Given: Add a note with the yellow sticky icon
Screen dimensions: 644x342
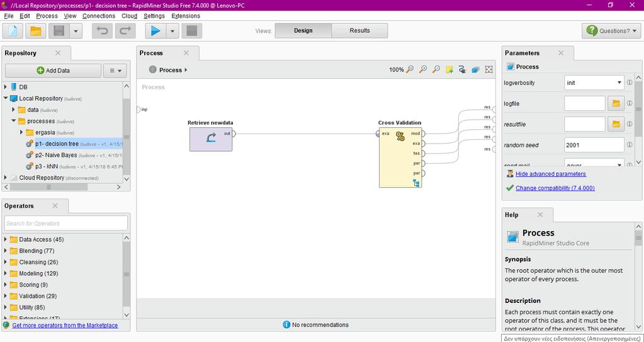Looking at the screenshot, I should pos(449,69).
